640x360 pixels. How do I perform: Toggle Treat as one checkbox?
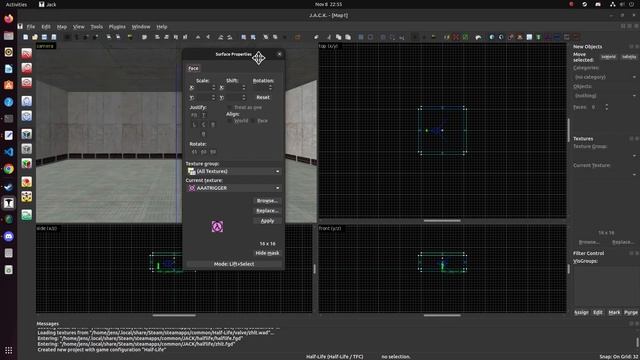(x=229, y=107)
